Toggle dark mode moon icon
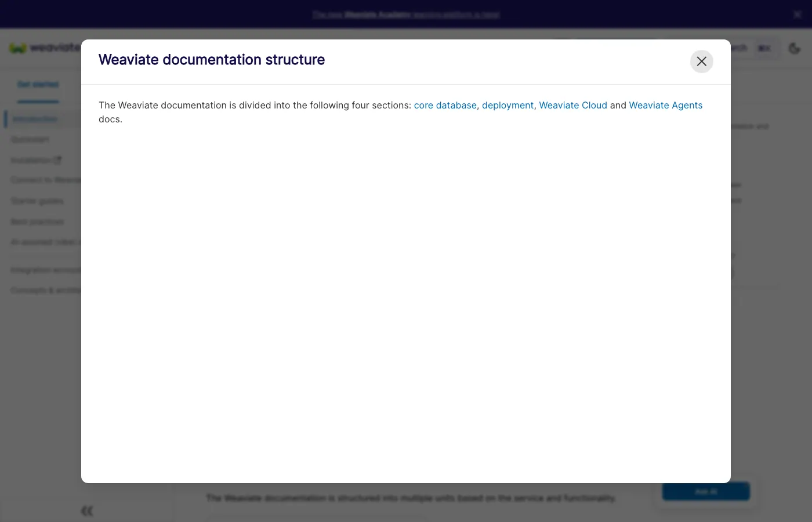Viewport: 812px width, 522px height. click(x=795, y=48)
